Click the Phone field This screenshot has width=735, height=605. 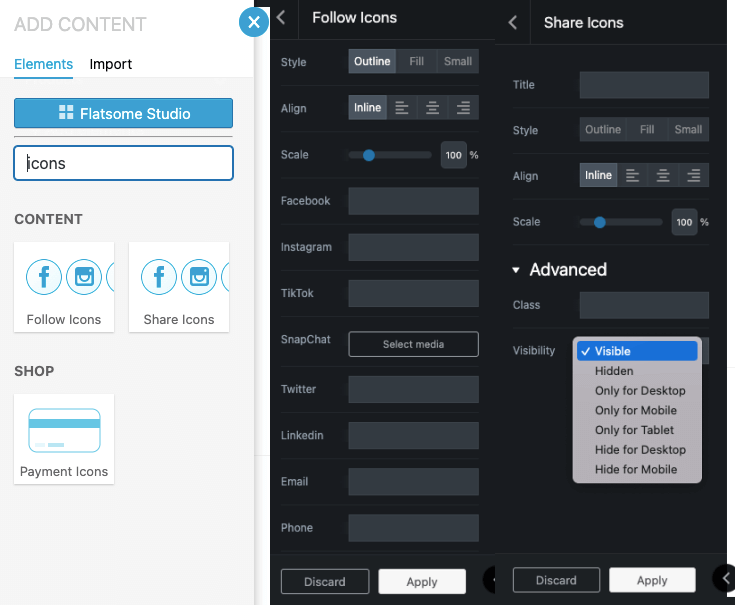pyautogui.click(x=413, y=528)
